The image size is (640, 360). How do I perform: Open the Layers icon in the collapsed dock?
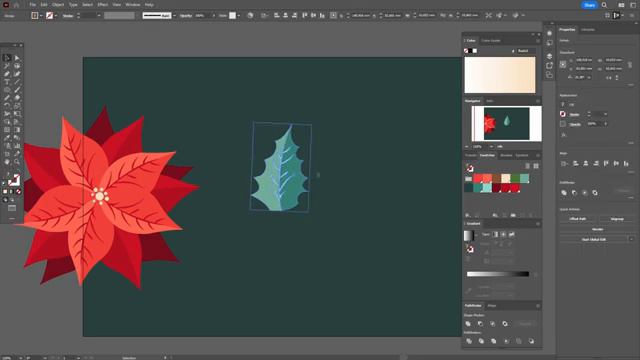point(549,56)
